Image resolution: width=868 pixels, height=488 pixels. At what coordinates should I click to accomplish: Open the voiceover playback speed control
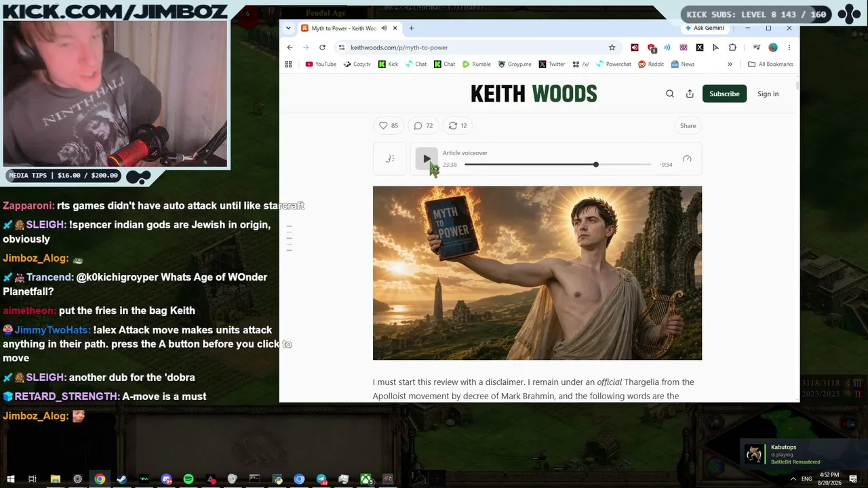coord(687,159)
